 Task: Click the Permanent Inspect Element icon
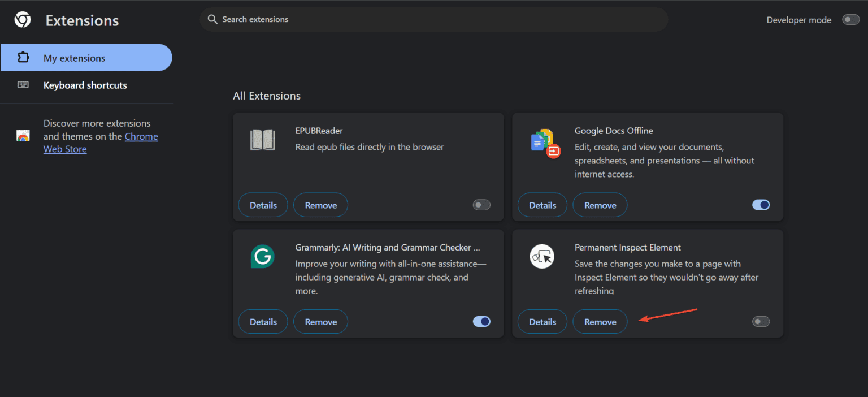pos(542,257)
